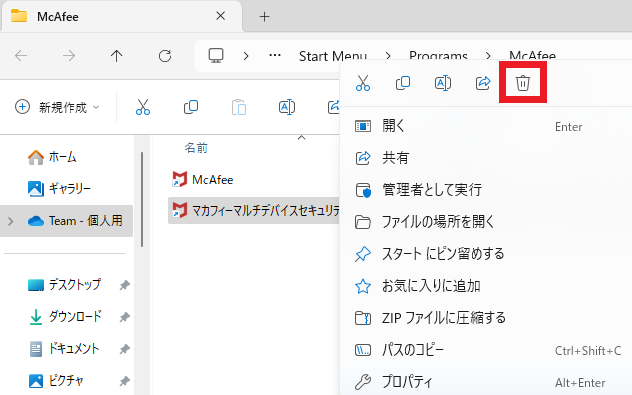Open the chevron after Programs breadcrumb

pyautogui.click(x=488, y=56)
